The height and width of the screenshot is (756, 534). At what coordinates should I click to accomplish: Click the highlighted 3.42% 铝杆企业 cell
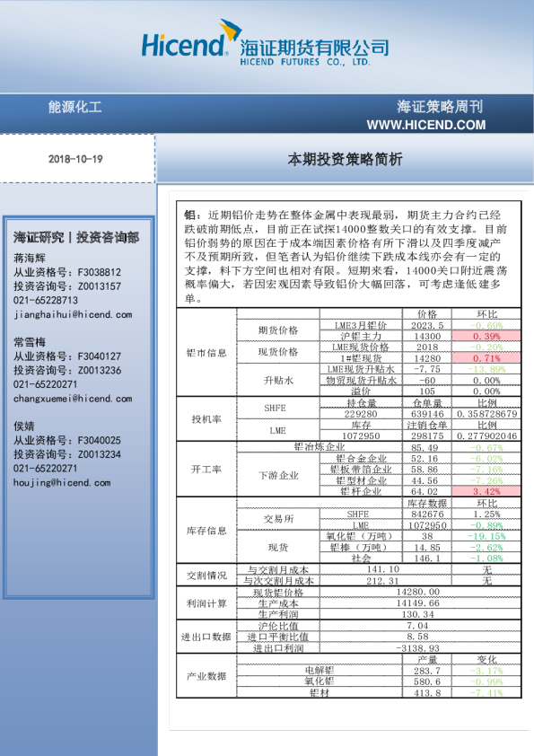486,491
